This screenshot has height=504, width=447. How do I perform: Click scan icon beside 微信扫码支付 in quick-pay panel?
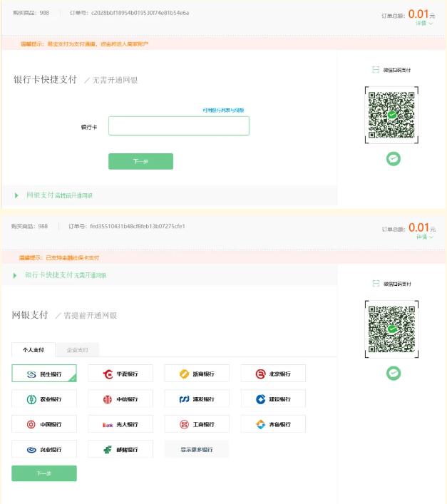pos(376,70)
